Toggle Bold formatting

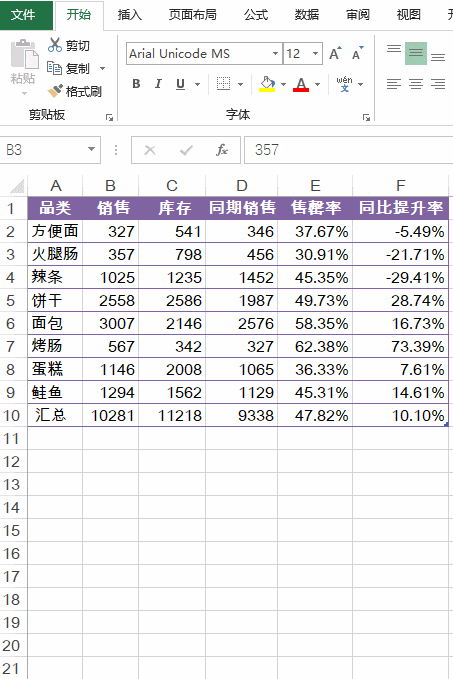[x=136, y=84]
